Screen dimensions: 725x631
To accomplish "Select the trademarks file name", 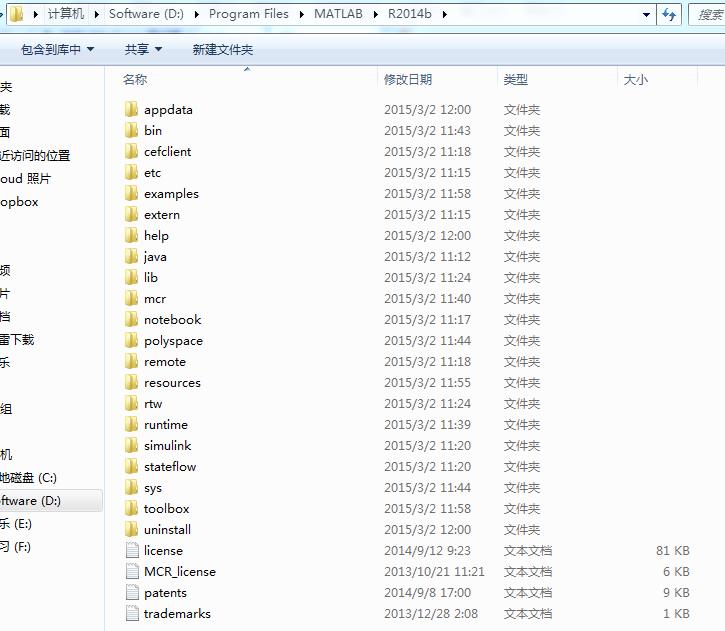I will pos(177,614).
